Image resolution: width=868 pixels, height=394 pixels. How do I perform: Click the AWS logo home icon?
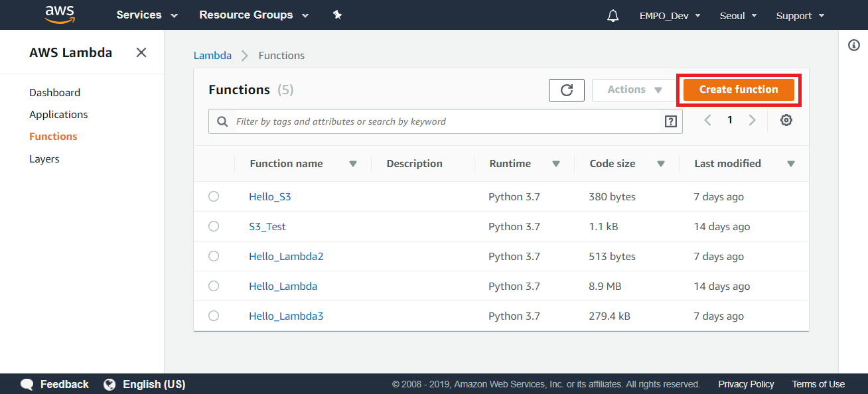pos(59,15)
